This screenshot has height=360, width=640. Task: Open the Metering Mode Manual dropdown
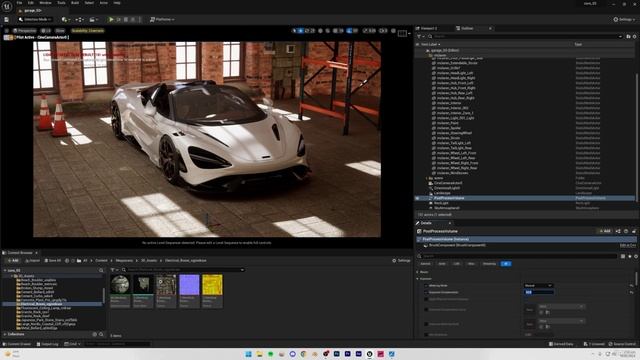tap(538, 286)
